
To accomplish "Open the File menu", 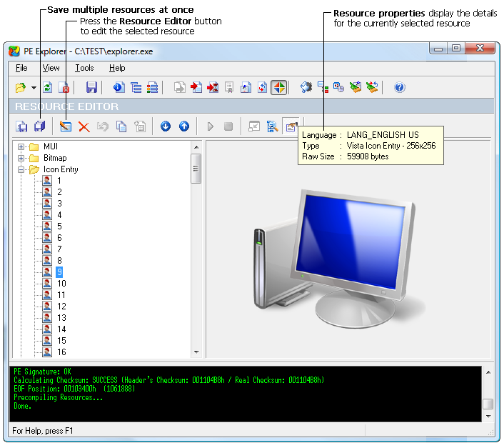I will [x=21, y=68].
